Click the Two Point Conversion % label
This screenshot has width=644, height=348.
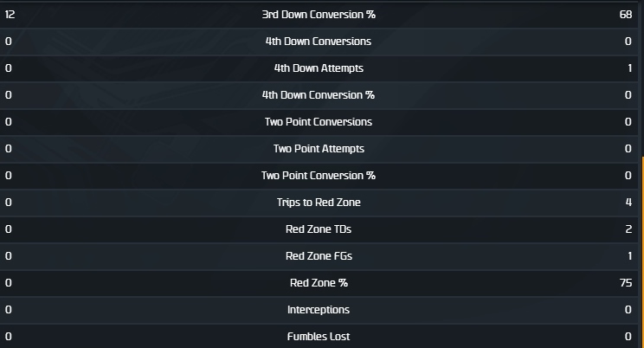[x=318, y=176]
